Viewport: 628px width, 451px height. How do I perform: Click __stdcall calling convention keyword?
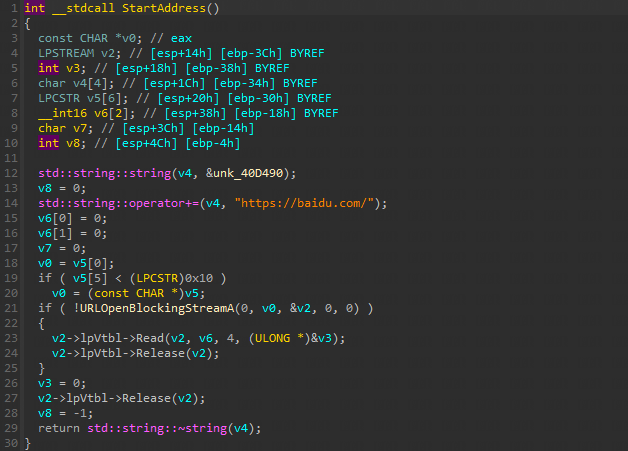(x=83, y=8)
